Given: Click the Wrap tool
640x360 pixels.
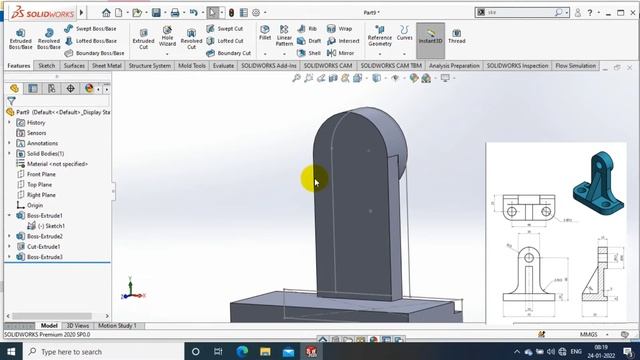Looking at the screenshot, I should tap(340, 29).
